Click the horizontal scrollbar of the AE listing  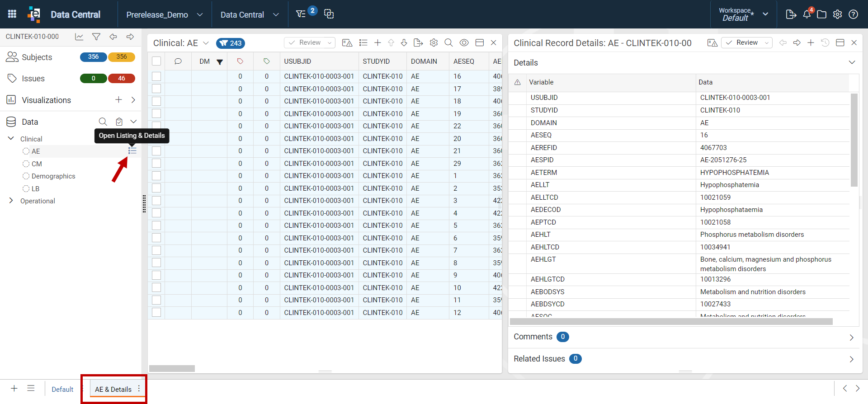172,368
